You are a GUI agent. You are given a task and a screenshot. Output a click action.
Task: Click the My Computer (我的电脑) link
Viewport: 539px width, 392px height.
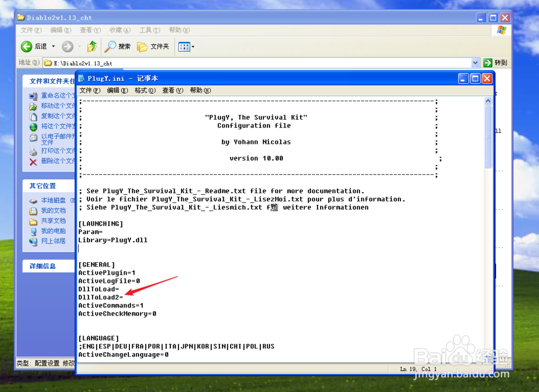(53, 231)
